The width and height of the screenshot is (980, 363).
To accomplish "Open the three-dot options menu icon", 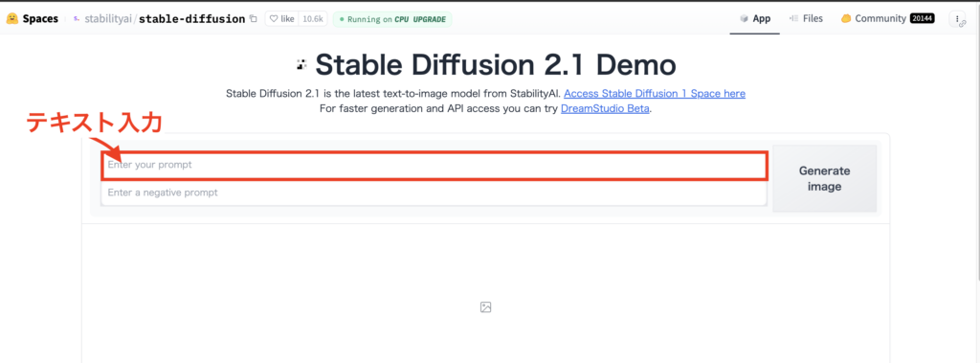I will tap(957, 19).
